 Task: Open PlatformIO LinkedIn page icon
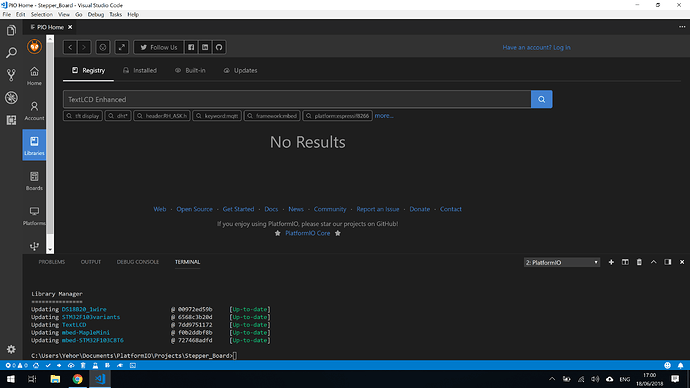[x=205, y=47]
